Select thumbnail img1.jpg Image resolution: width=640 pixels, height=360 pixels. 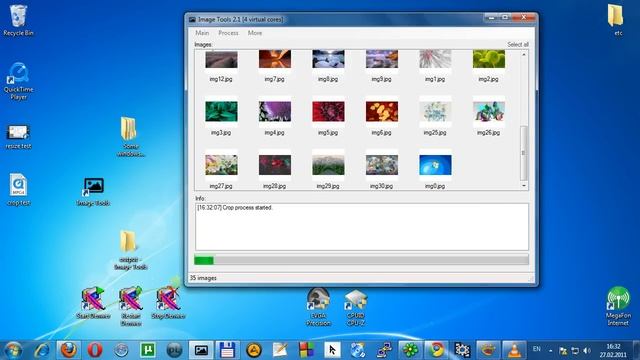point(435,65)
